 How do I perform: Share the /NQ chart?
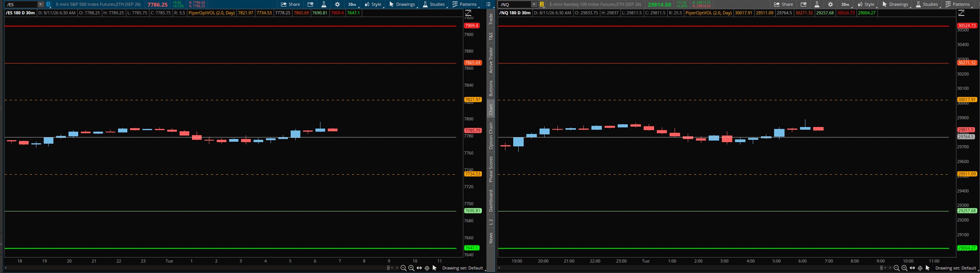click(x=783, y=4)
